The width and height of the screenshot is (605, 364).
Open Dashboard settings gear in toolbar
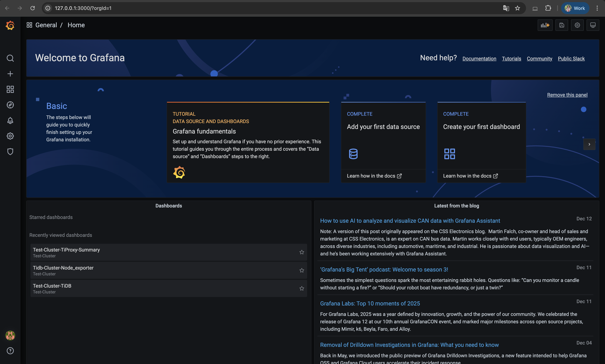(x=577, y=25)
